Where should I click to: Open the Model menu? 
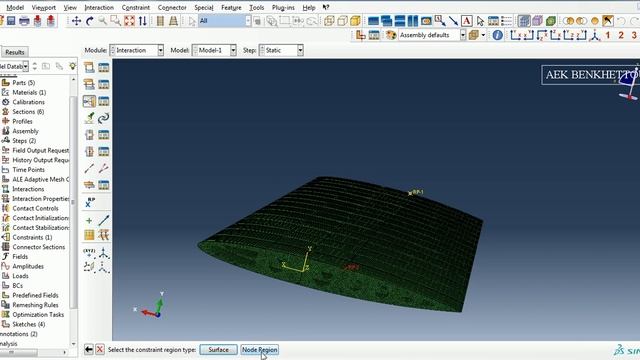pyautogui.click(x=15, y=7)
